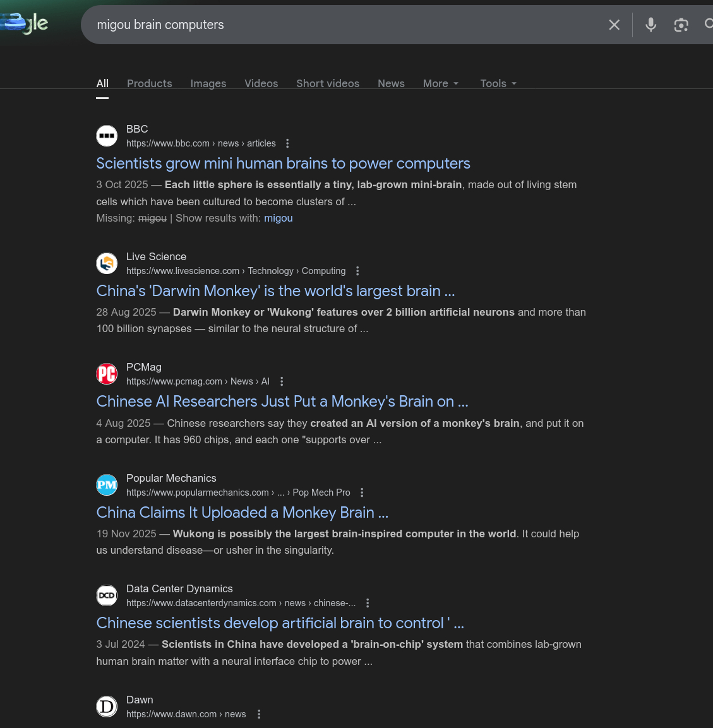Switch to the Images tab
The width and height of the screenshot is (713, 728).
(208, 83)
